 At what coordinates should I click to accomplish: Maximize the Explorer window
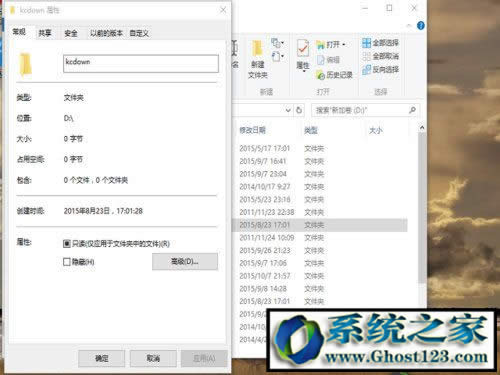pos(389,8)
